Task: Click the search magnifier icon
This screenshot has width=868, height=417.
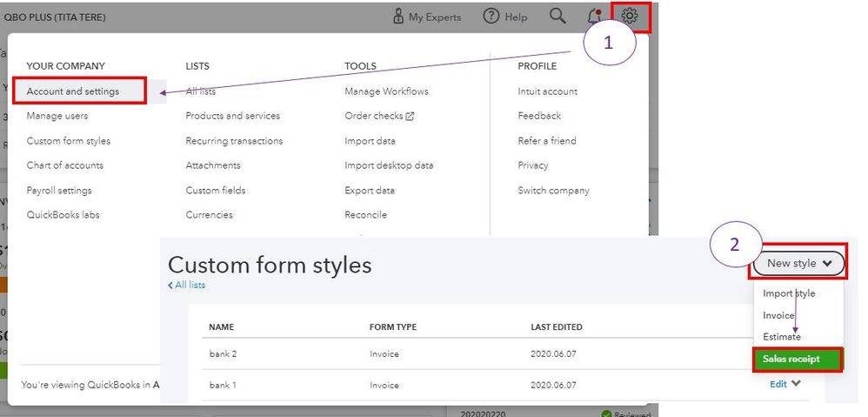Action: click(558, 17)
